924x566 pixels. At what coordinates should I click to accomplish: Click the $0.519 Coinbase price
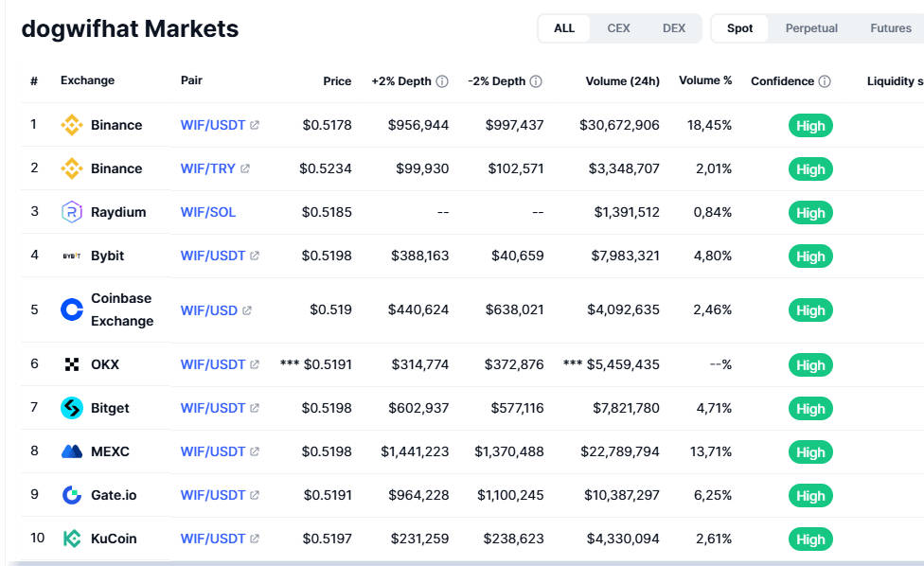[330, 310]
